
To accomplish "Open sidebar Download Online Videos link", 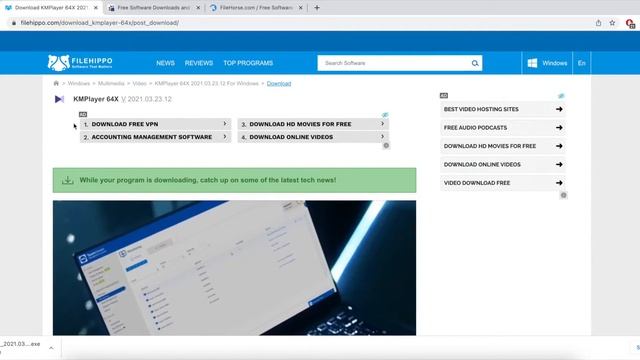I will click(x=503, y=164).
